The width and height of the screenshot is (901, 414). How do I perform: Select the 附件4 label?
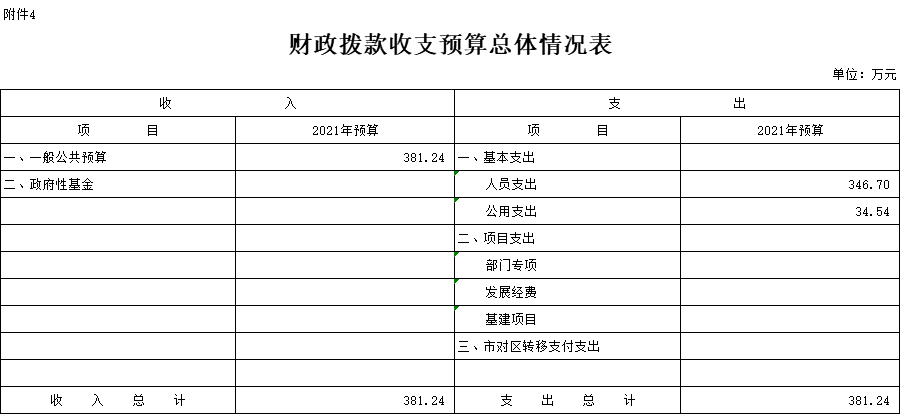pyautogui.click(x=20, y=15)
